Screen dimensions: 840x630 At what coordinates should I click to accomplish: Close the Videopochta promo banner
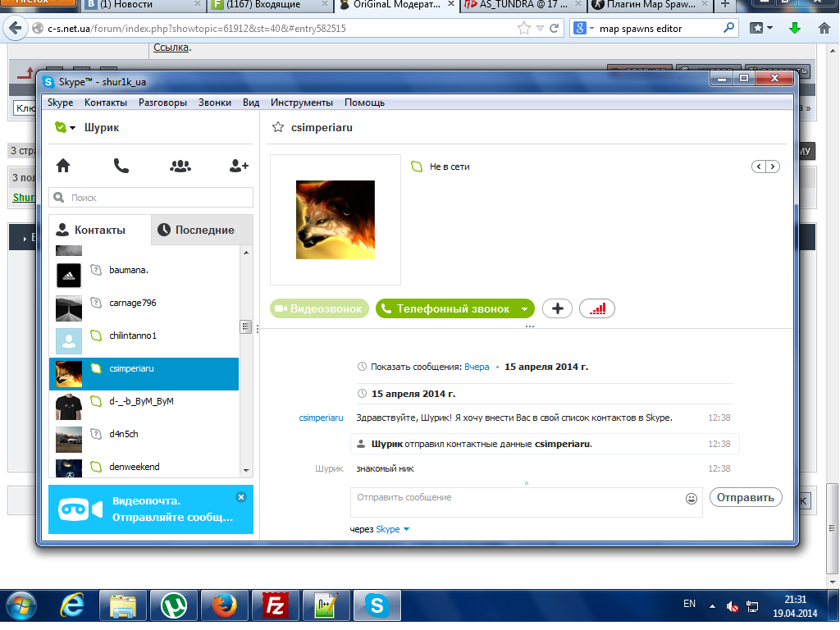(x=241, y=497)
